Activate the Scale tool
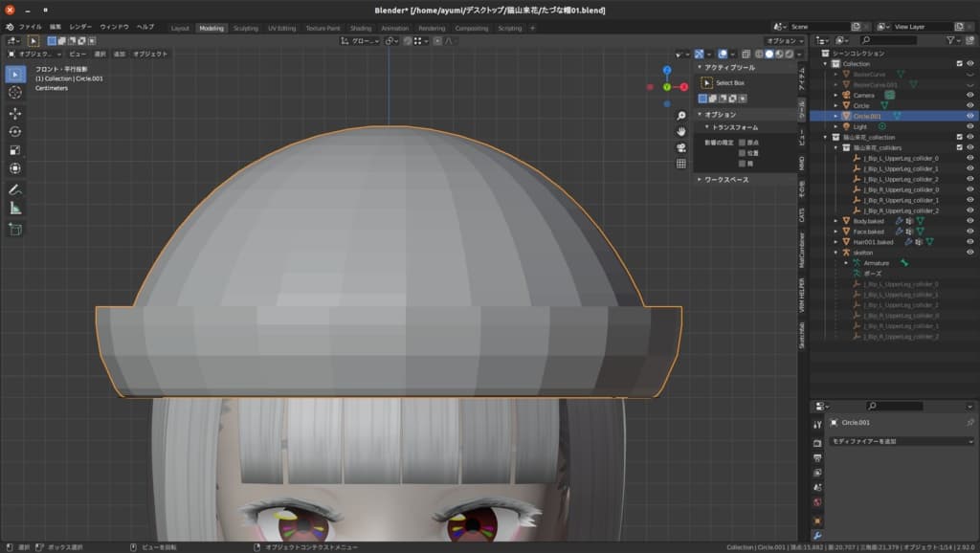980x553 pixels. 15,150
